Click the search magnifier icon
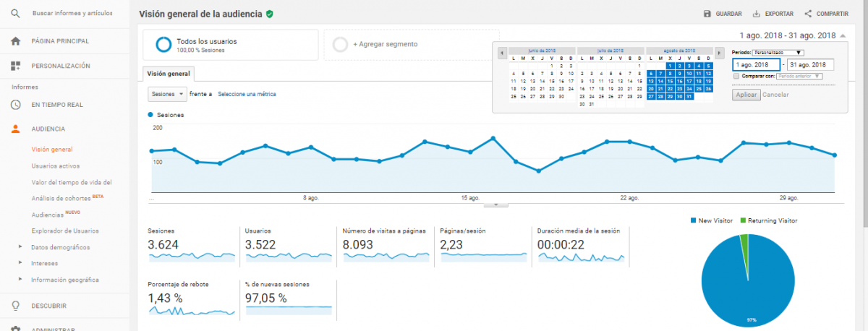The width and height of the screenshot is (868, 331). click(16, 14)
